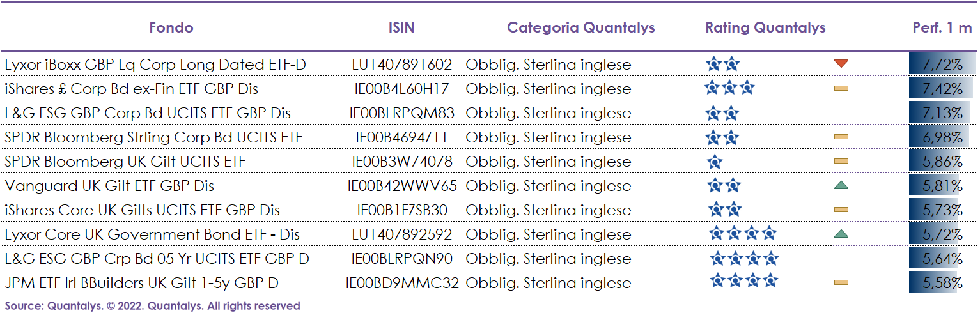Viewport: 980px width, 313px height.
Task: Click the Perf. 1 m column header
Action: tap(942, 27)
